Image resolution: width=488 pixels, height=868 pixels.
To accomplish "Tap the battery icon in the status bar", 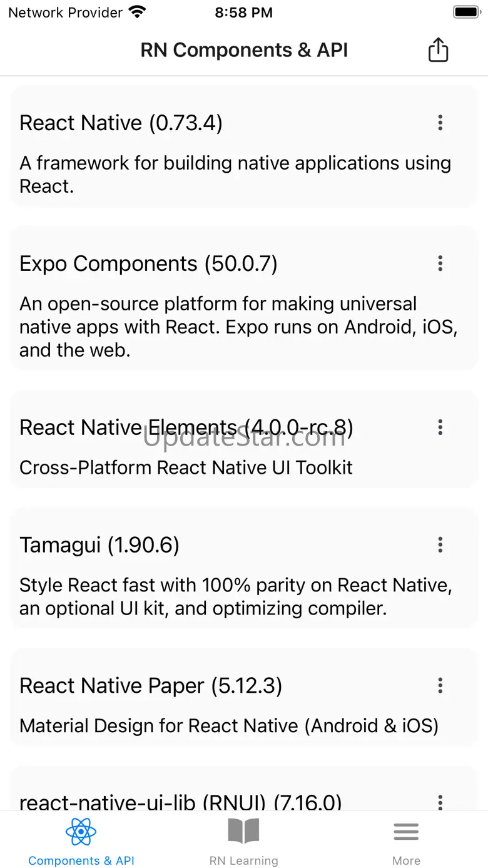I will (x=466, y=12).
